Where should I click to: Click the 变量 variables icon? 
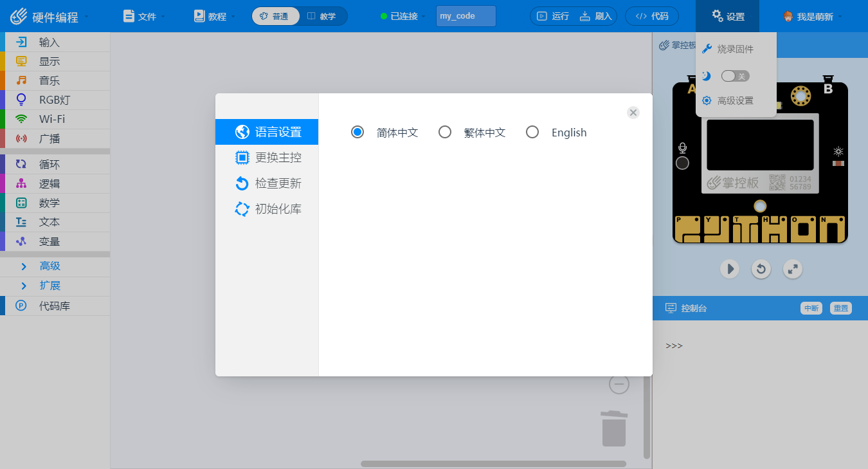coord(21,241)
